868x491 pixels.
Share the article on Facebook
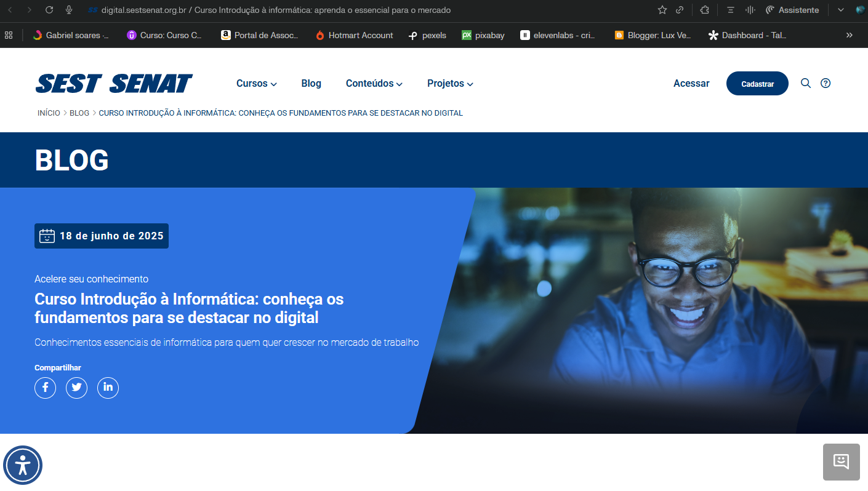(45, 388)
